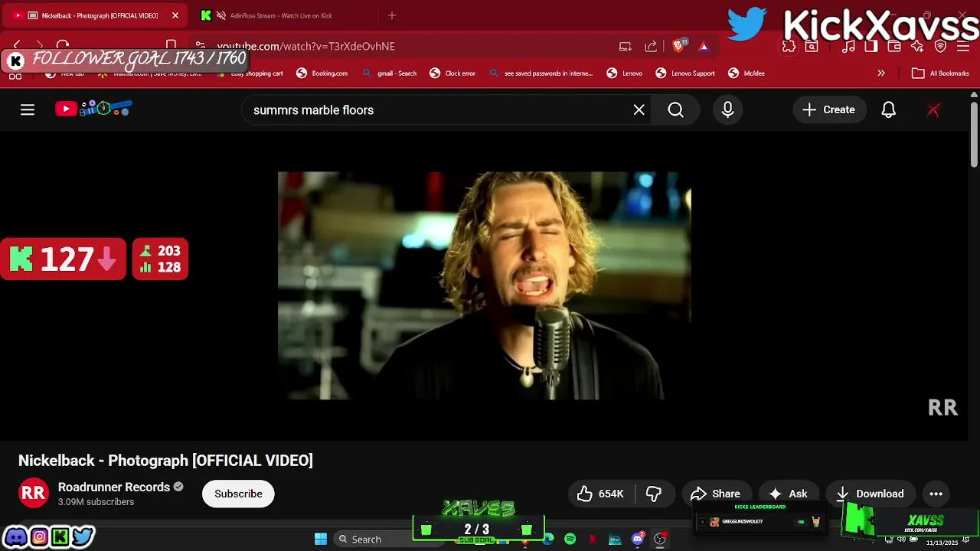Open the Leo AI sparkle toolbar icon
The height and width of the screenshot is (551, 980).
pos(917,47)
